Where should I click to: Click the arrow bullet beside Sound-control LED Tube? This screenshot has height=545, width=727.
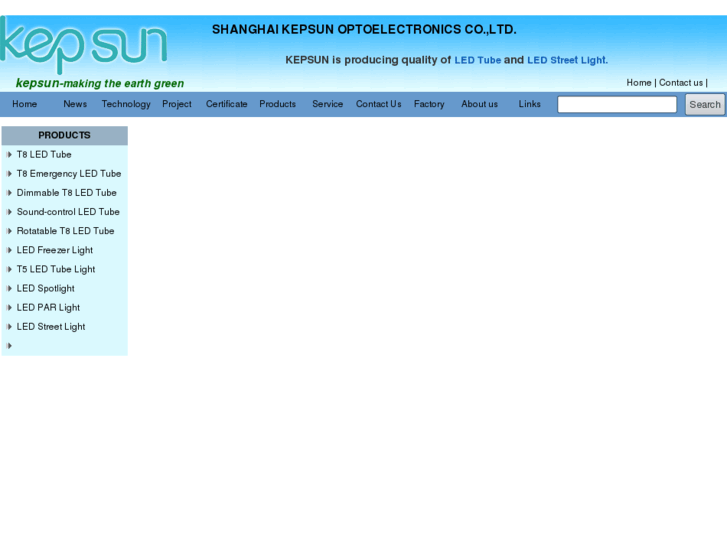coord(9,212)
